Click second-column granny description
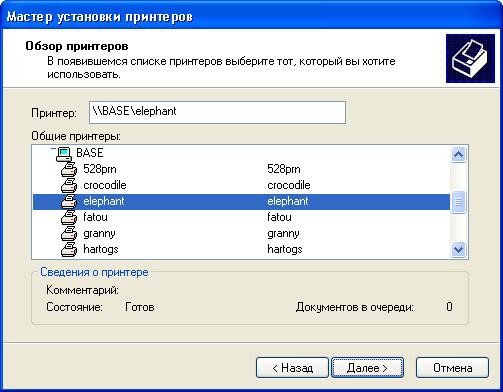This screenshot has width=503, height=392. 283,233
